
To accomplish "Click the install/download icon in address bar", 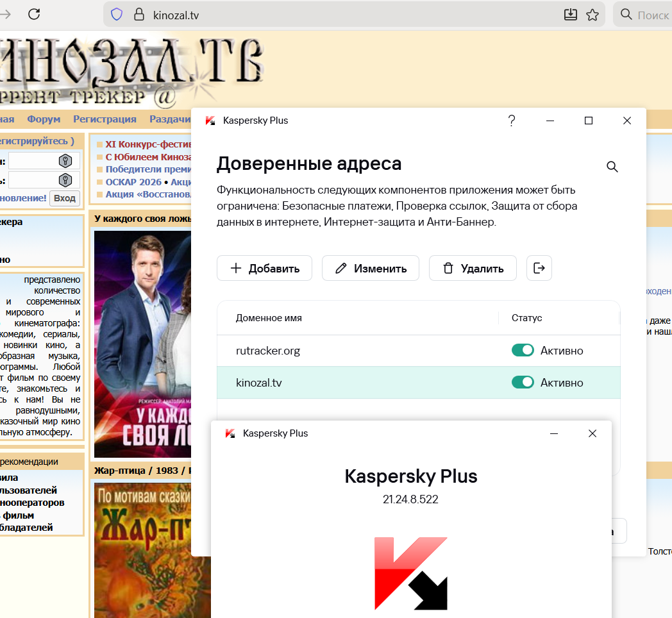I will click(x=570, y=15).
